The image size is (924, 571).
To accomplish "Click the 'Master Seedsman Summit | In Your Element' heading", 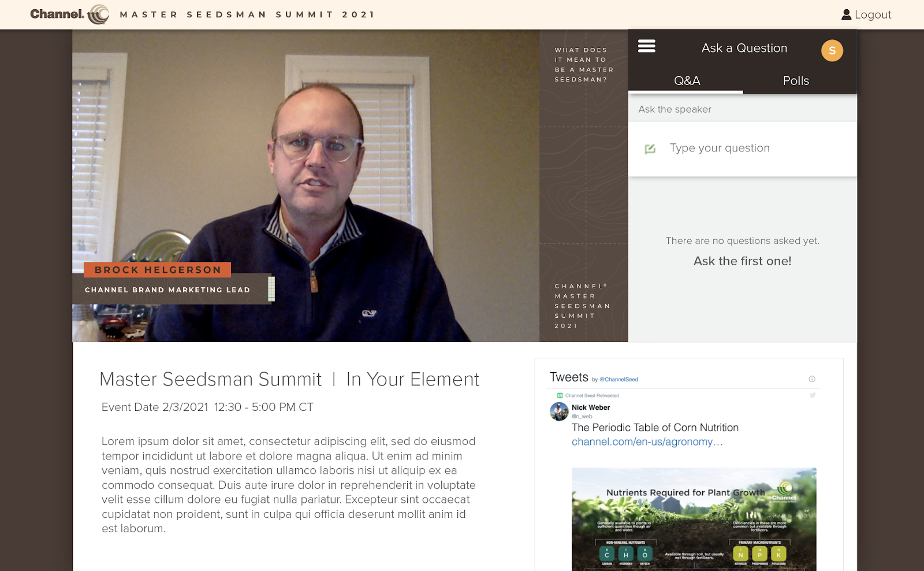I will point(289,380).
